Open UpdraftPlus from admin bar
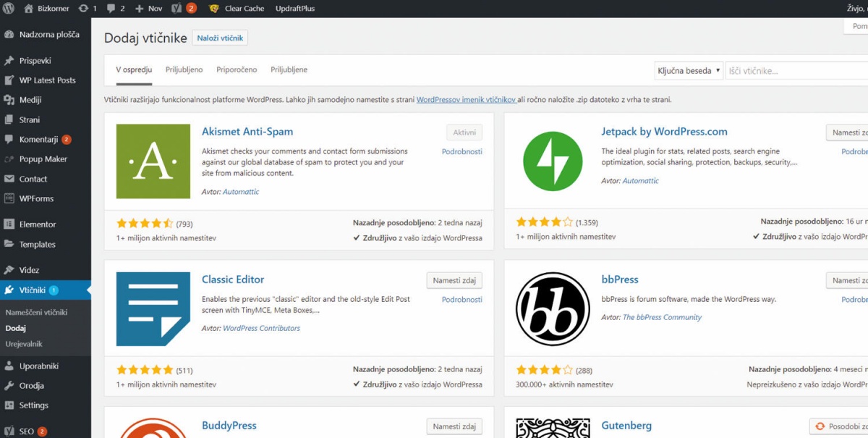This screenshot has width=868, height=438. pos(295,9)
